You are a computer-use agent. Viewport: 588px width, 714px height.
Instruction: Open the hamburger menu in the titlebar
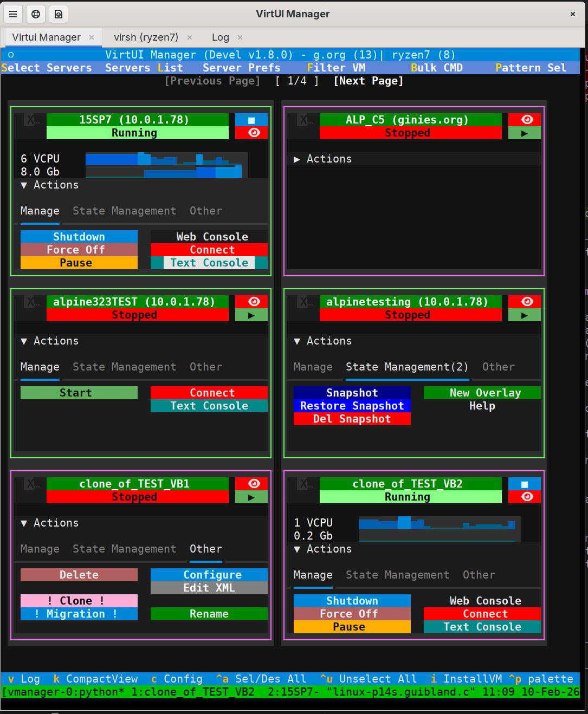pyautogui.click(x=13, y=14)
